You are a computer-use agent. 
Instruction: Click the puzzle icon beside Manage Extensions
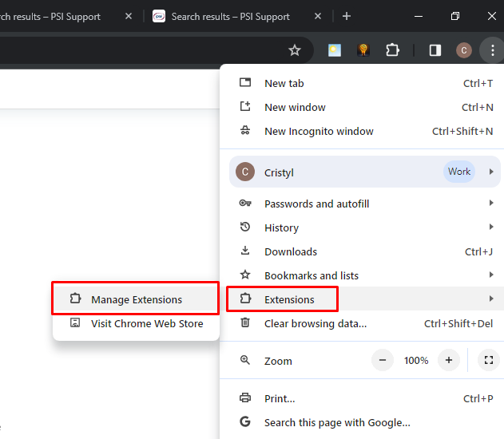tap(75, 299)
